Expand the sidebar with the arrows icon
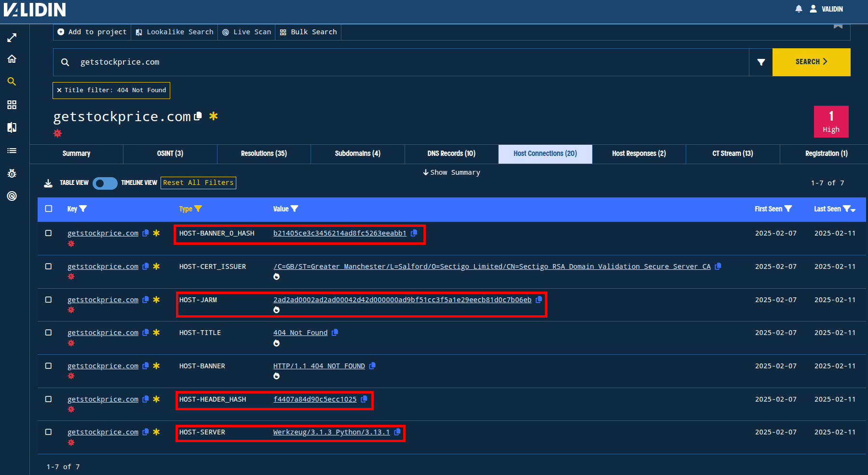Image resolution: width=868 pixels, height=475 pixels. [x=12, y=38]
